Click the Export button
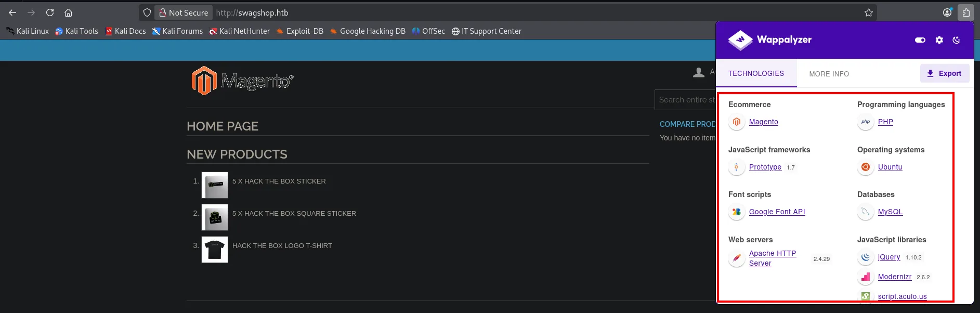Image resolution: width=980 pixels, height=313 pixels. click(x=945, y=73)
